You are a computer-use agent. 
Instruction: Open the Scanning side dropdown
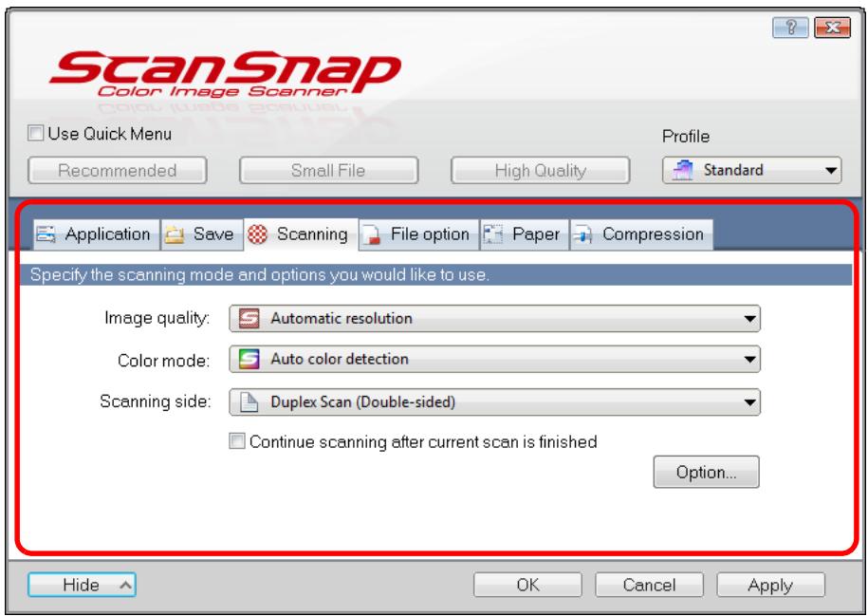coord(494,402)
